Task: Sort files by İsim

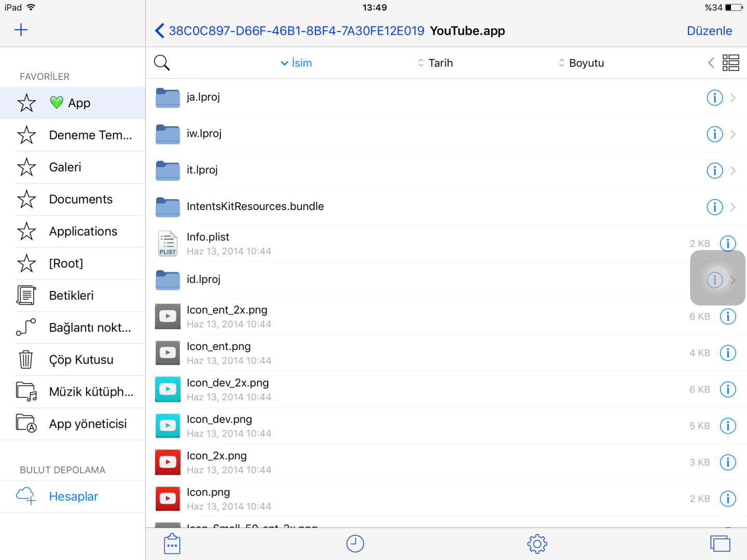Action: [296, 63]
